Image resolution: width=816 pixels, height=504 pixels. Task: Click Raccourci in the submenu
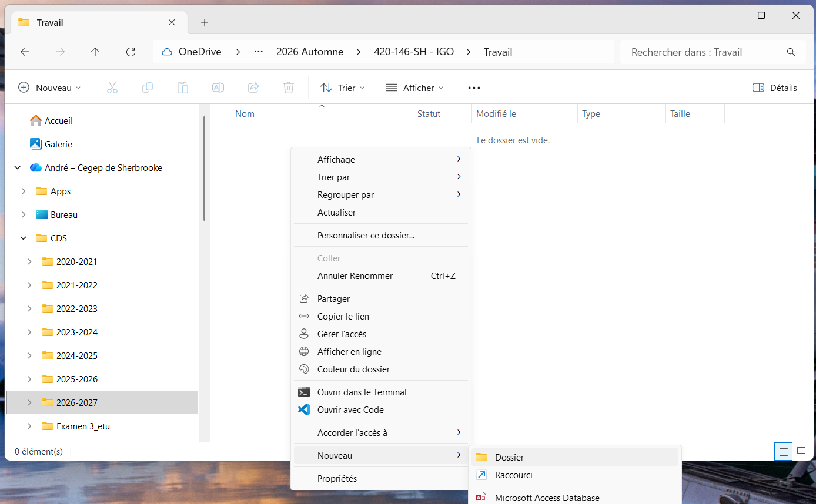(575, 475)
